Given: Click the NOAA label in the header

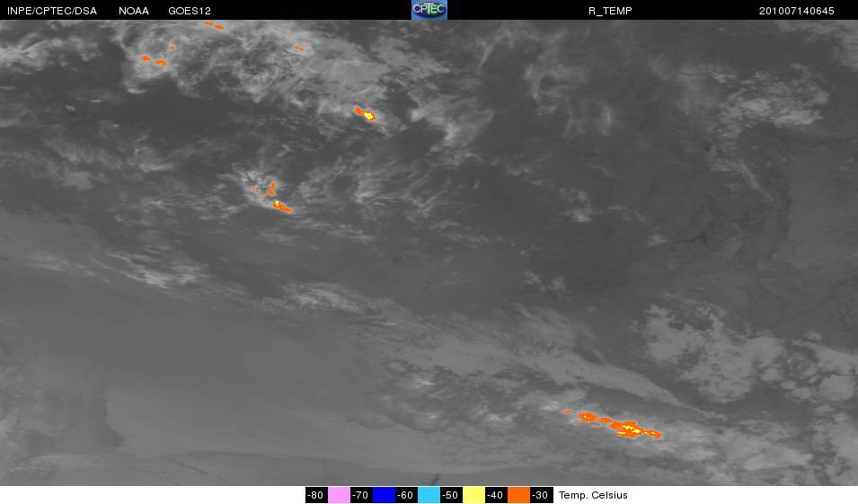Looking at the screenshot, I should 134,11.
